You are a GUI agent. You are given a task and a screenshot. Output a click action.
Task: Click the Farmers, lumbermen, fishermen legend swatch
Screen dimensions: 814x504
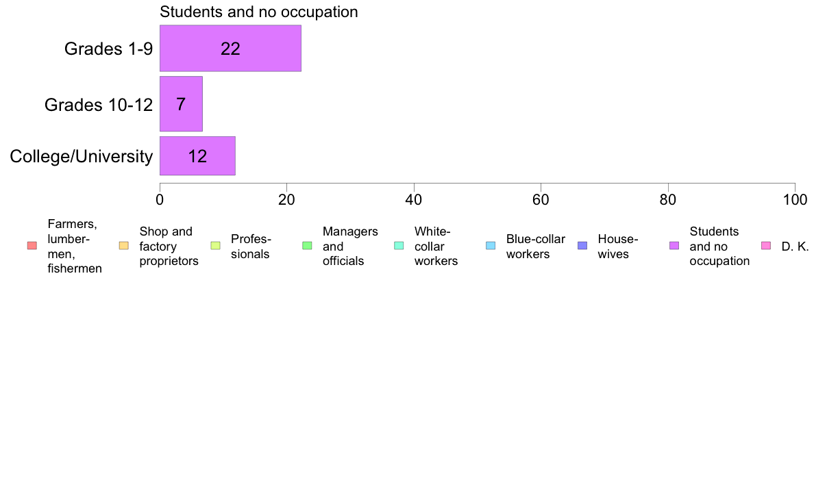coord(32,246)
